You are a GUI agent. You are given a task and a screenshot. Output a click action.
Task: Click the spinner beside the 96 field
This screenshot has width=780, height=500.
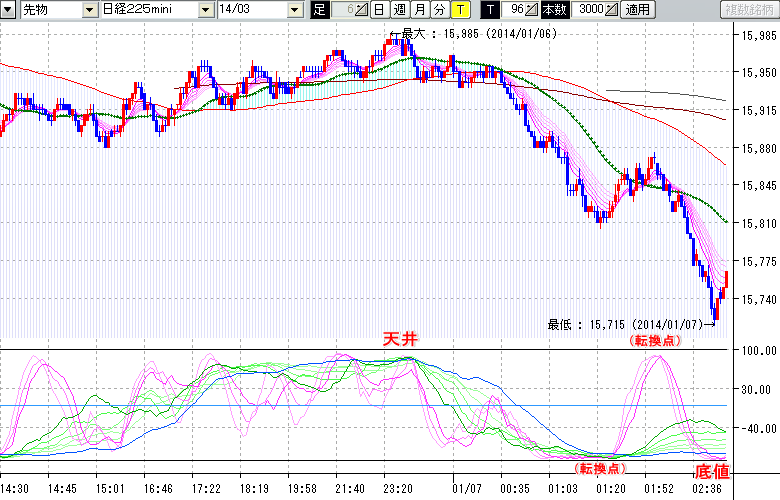click(532, 10)
